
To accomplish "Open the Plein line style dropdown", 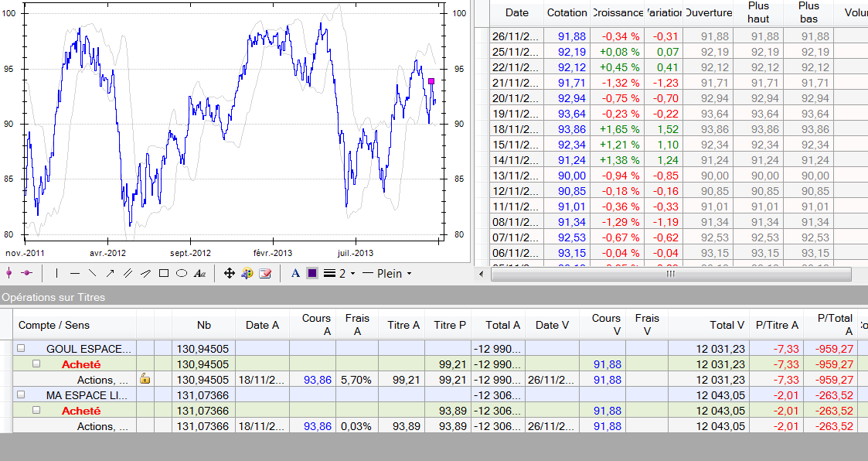I will (x=386, y=273).
